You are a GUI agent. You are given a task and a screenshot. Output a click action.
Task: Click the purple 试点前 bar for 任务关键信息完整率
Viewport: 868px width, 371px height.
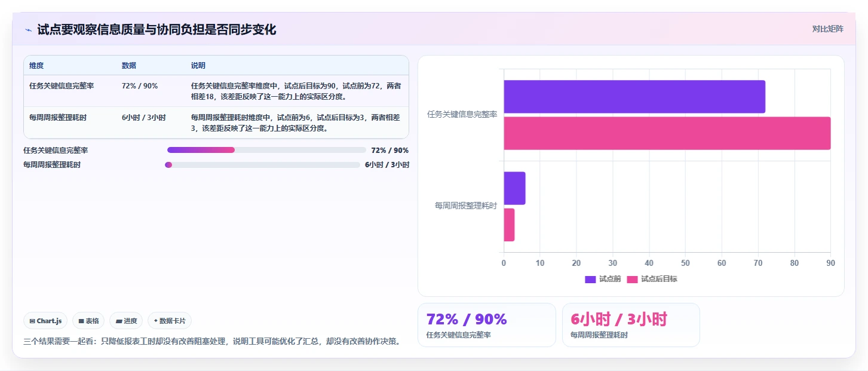coord(634,96)
